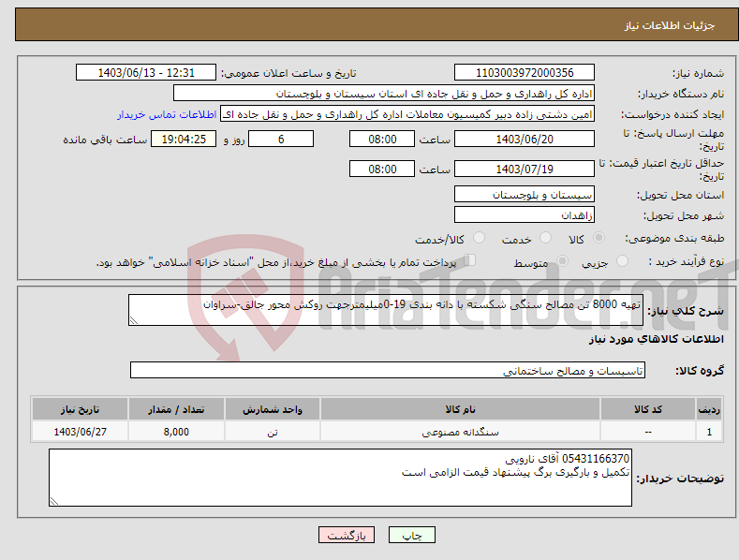
Task: Click the delivery city field زاهدان
Action: 525,215
